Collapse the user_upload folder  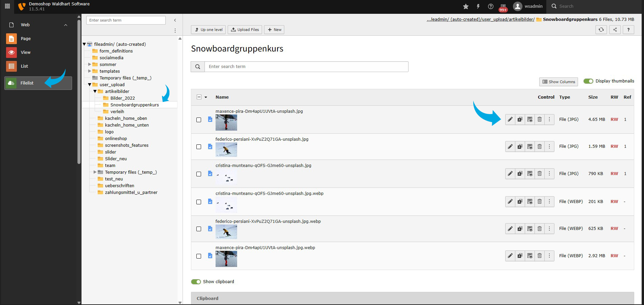point(90,84)
